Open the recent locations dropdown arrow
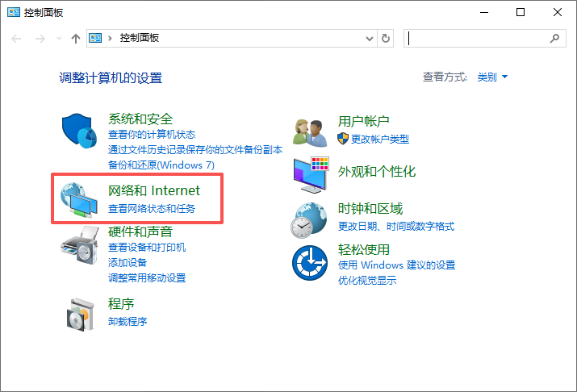 coord(59,38)
